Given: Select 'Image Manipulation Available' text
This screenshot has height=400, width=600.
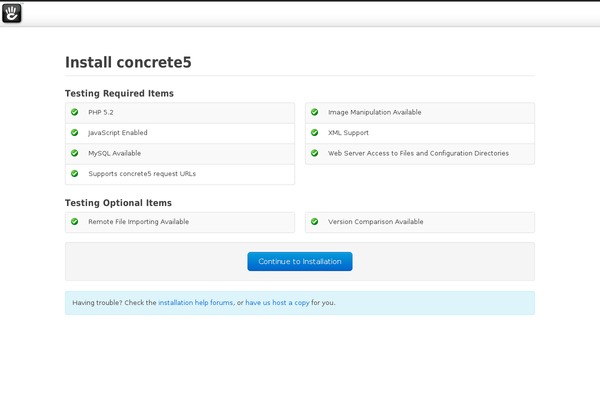Looking at the screenshot, I should 375,112.
